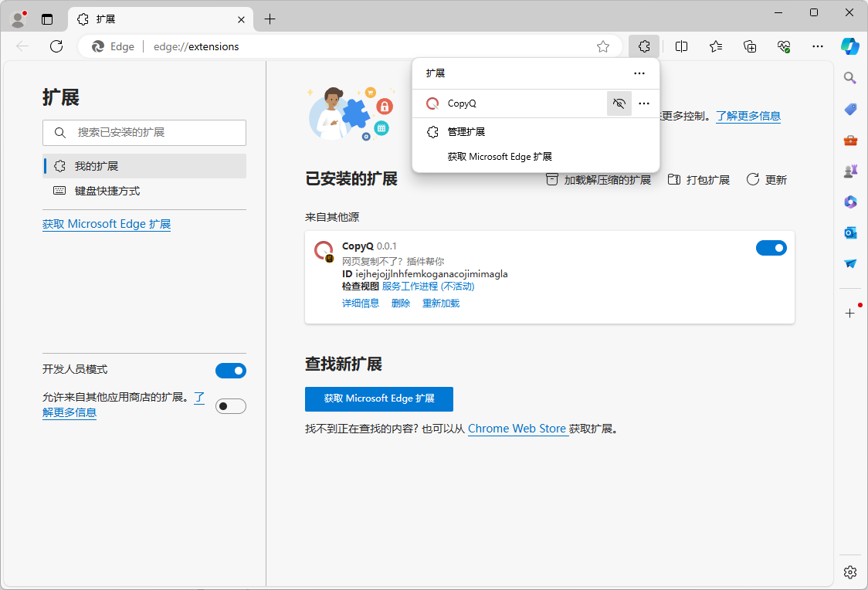Open left-panel 获取 Microsoft Edge 扩展 link

(107, 224)
